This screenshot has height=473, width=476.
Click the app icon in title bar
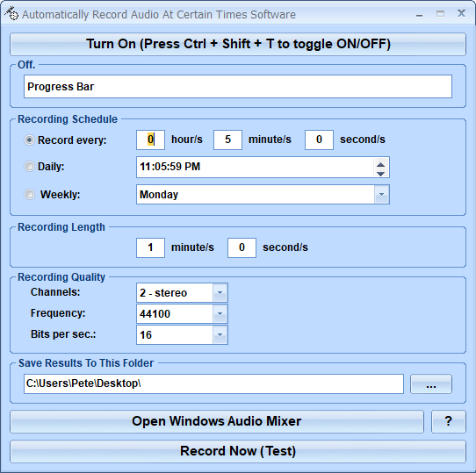tap(11, 13)
